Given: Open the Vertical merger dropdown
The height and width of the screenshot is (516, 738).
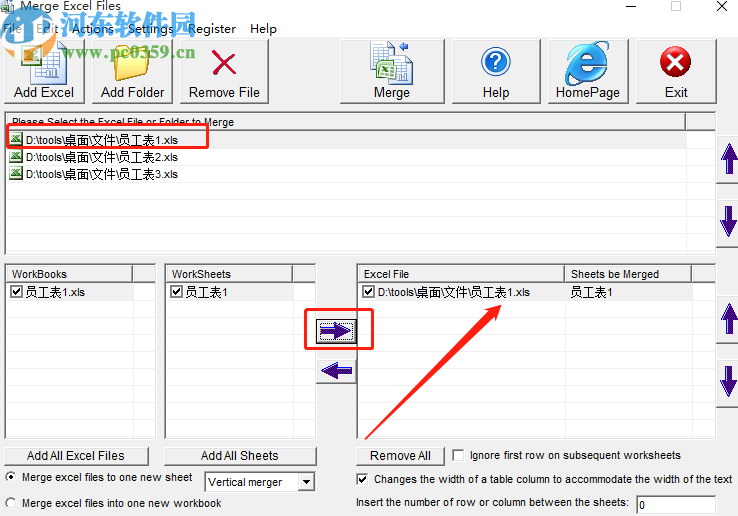Looking at the screenshot, I should point(306,482).
